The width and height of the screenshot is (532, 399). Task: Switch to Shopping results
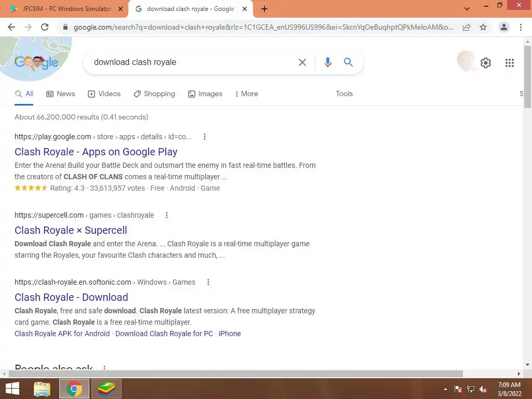coord(154,94)
